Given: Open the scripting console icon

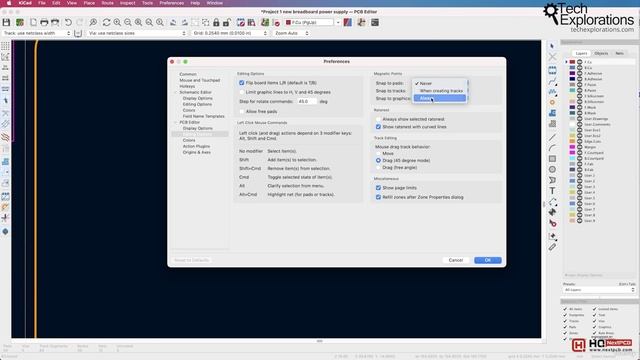Looking at the screenshot, I should tap(375, 22).
